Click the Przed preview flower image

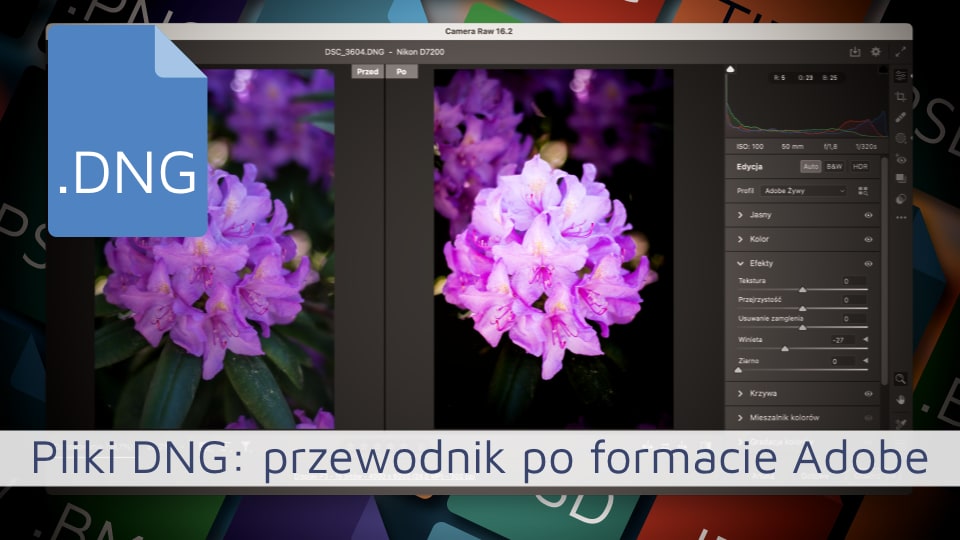[214, 249]
